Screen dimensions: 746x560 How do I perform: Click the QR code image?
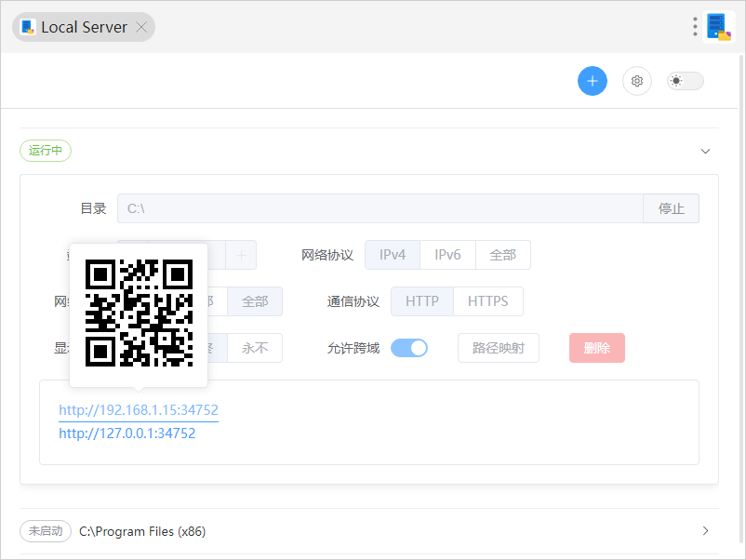tap(138, 313)
